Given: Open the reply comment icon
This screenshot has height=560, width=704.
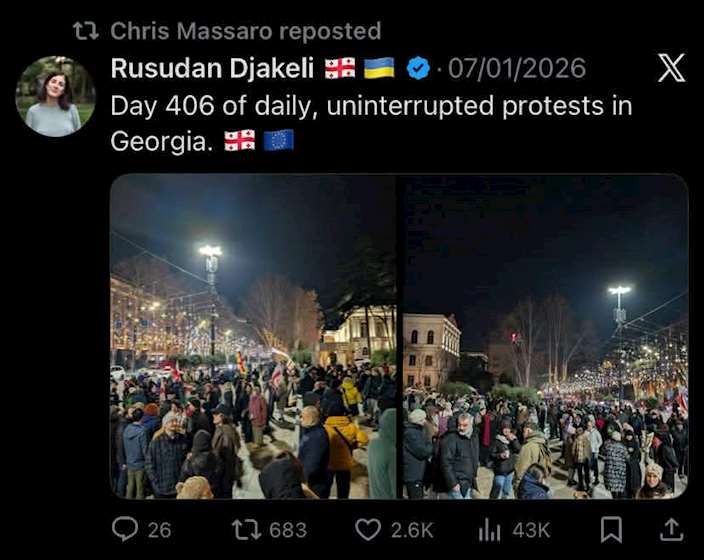Looking at the screenshot, I should pos(125,529).
